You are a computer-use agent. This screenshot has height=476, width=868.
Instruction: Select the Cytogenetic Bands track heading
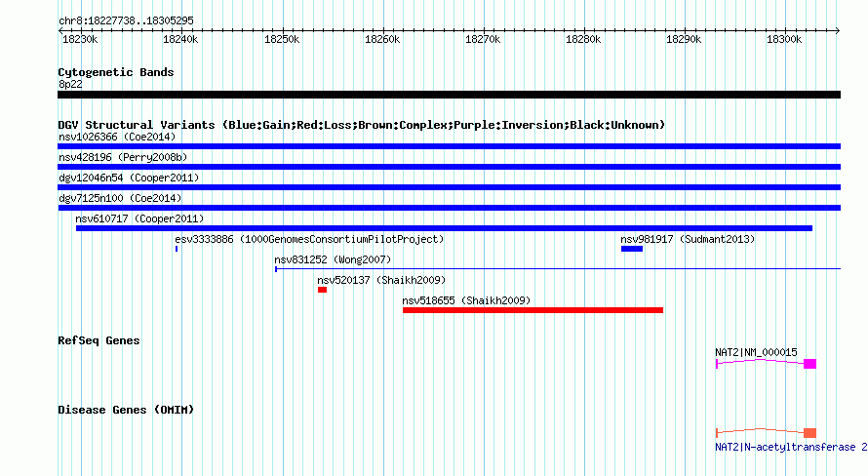[116, 72]
